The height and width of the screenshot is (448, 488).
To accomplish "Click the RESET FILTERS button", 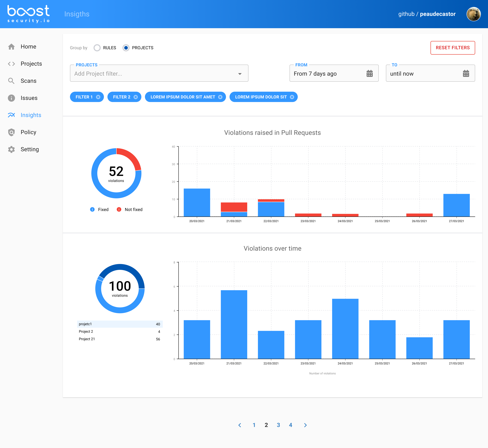I will pyautogui.click(x=453, y=48).
